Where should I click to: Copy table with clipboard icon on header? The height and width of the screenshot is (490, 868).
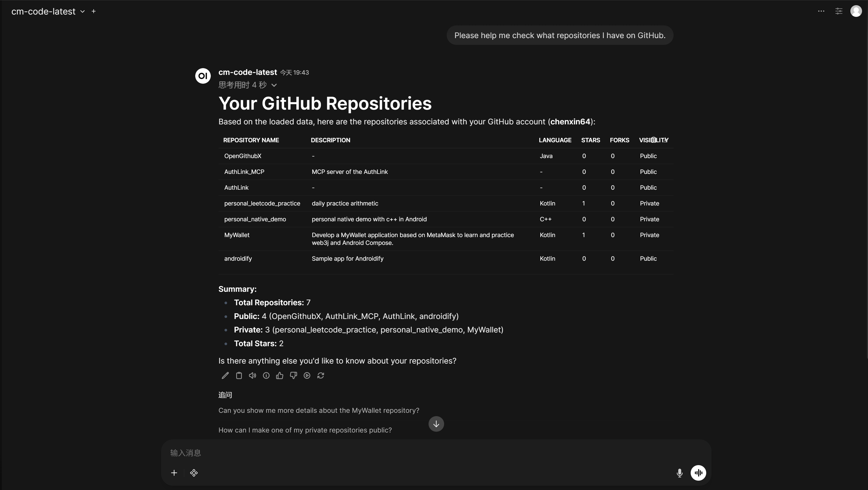(654, 140)
